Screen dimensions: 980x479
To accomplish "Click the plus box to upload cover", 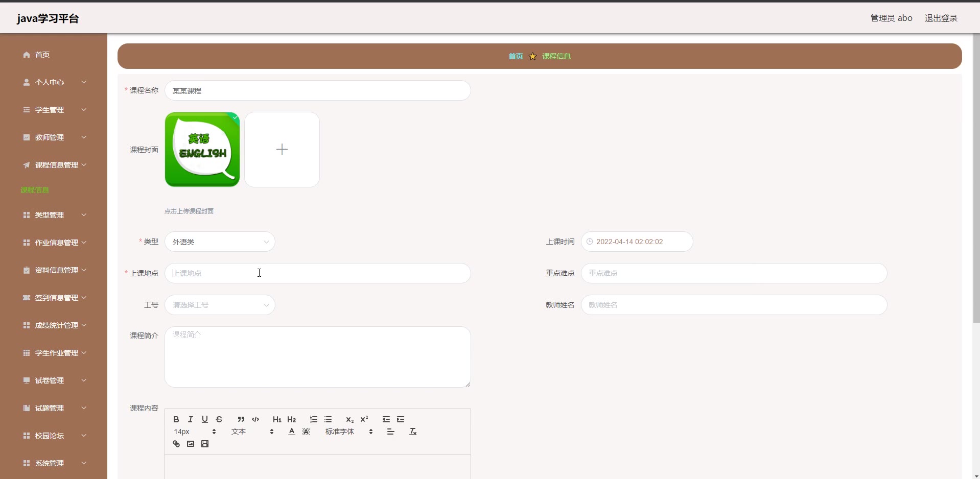I will pyautogui.click(x=282, y=150).
